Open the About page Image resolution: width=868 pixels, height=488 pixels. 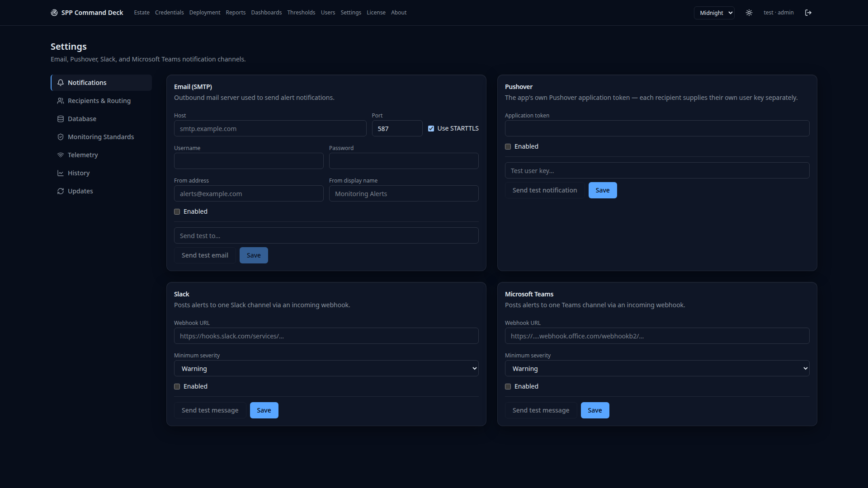[399, 13]
